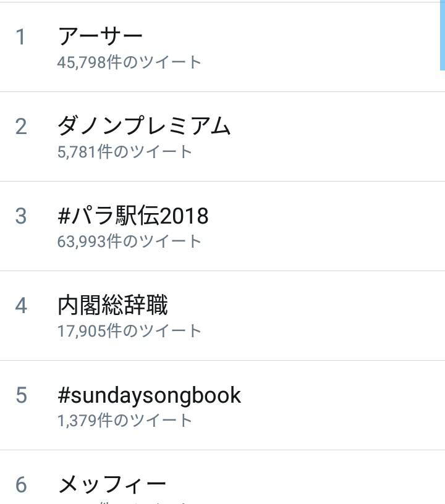This screenshot has height=504, width=445.
Task: Tap the メッフィー trend entry
Action: (112, 484)
